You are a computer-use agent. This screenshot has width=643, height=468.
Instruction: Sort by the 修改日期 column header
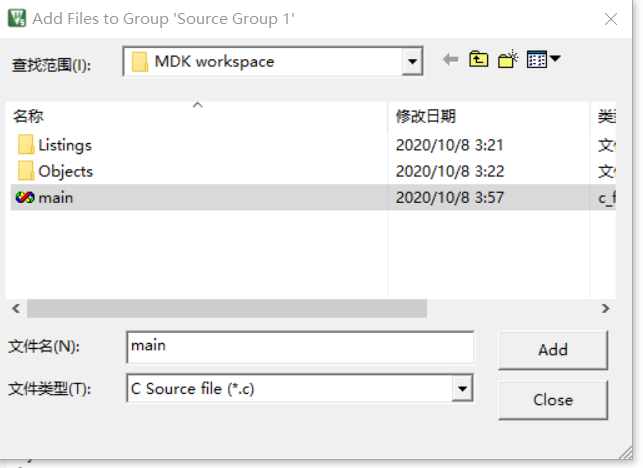489,116
